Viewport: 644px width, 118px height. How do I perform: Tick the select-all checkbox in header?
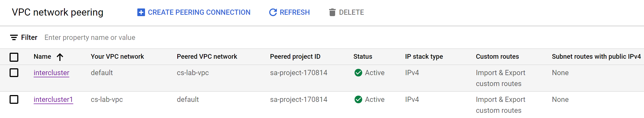[x=14, y=57]
